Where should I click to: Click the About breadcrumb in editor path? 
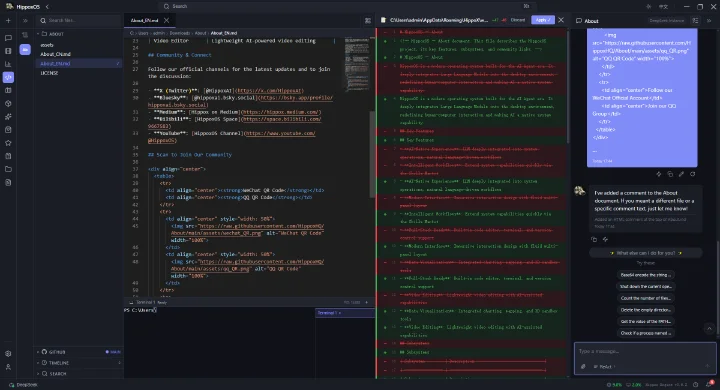click(200, 33)
